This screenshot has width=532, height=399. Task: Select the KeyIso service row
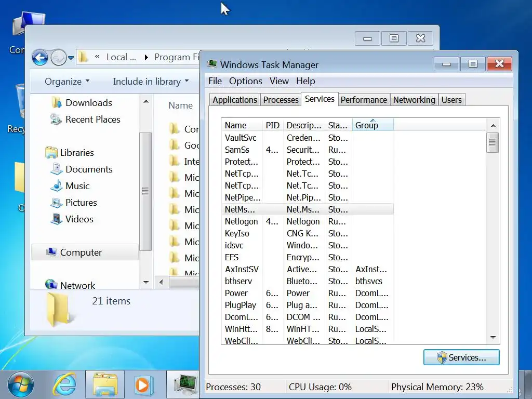[308, 233]
